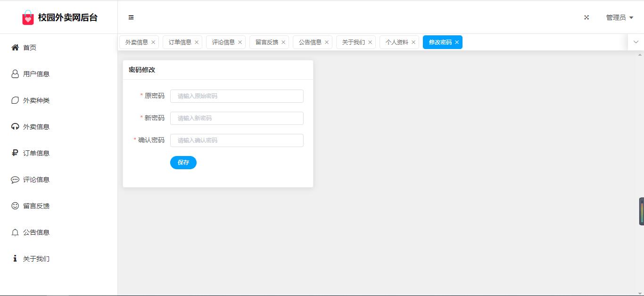Close the 个人资料 tab

pos(413,42)
